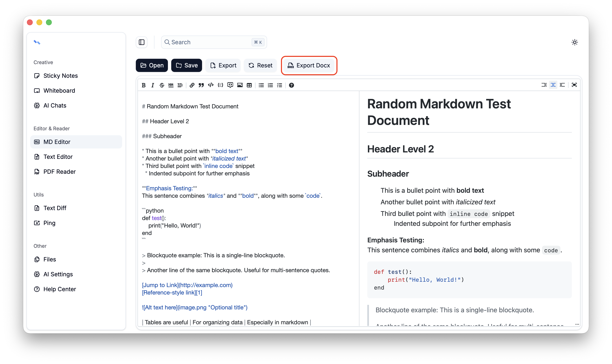Toggle light/dark theme with sun icon
The width and height of the screenshot is (612, 364).
tap(575, 42)
